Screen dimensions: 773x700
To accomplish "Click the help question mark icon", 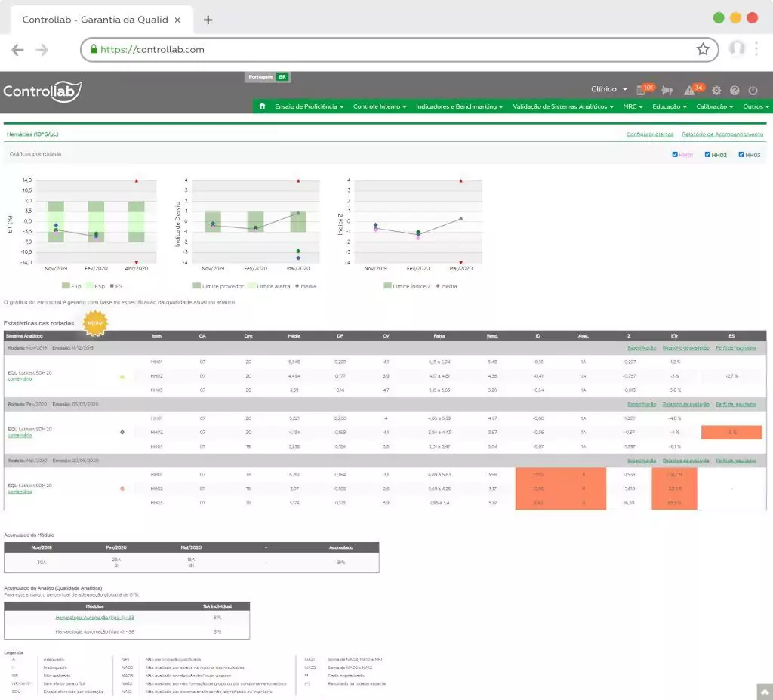I will pyautogui.click(x=735, y=90).
